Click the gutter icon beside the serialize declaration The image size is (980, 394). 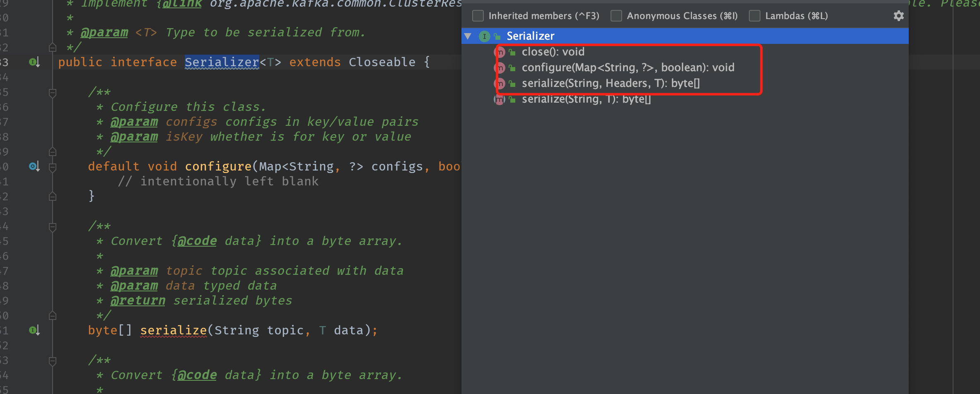pyautogui.click(x=34, y=330)
